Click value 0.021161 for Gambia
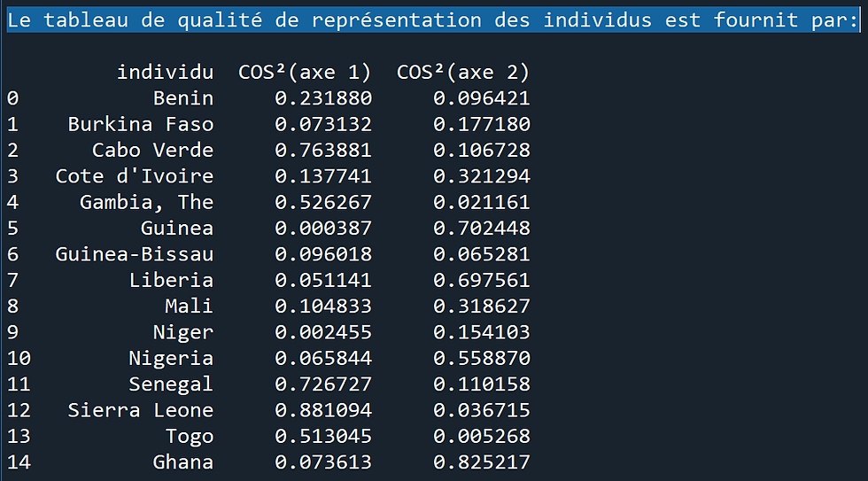 pos(482,202)
